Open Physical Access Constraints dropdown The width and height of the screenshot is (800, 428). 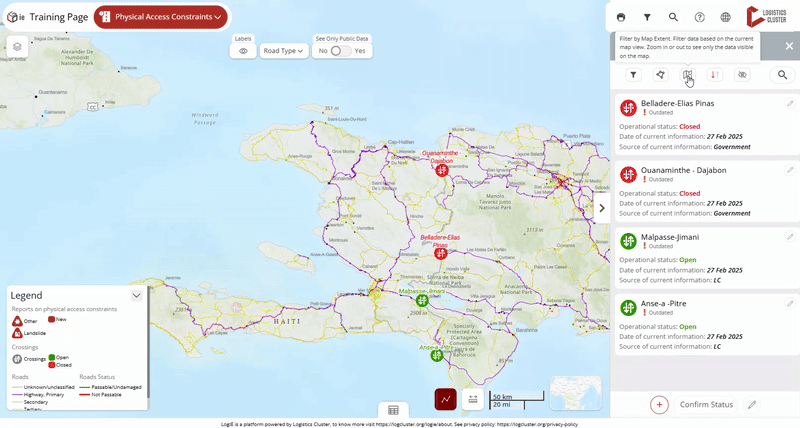[x=161, y=17]
